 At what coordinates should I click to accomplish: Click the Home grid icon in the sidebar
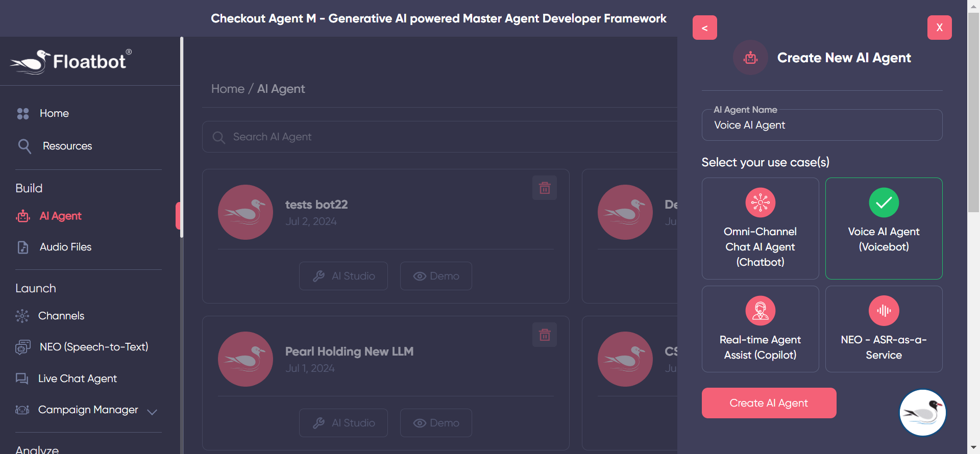[x=23, y=114]
